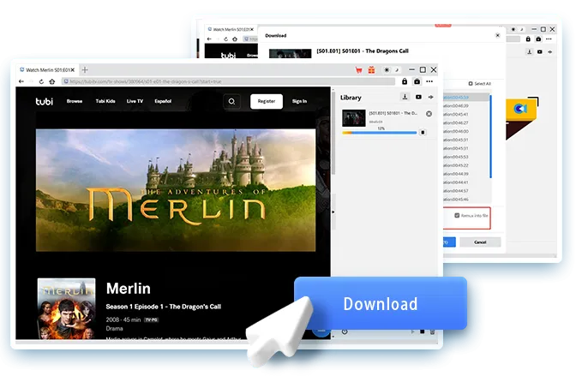The width and height of the screenshot is (588, 376).
Task: Click the Sign In link
Action: [299, 101]
